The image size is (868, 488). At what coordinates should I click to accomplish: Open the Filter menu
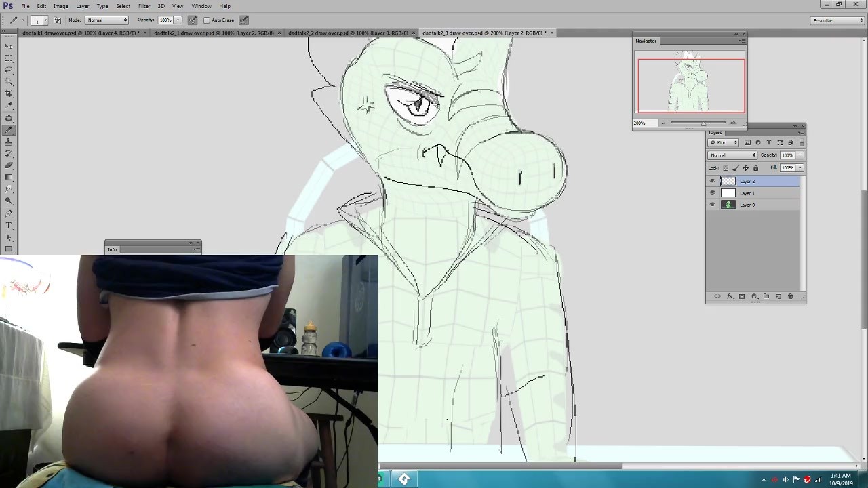pos(144,6)
